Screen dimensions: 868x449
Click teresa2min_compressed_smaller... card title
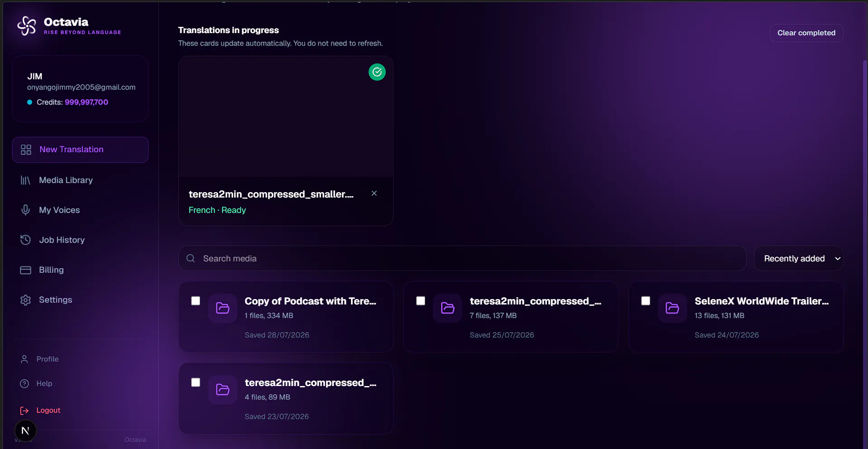tap(271, 194)
